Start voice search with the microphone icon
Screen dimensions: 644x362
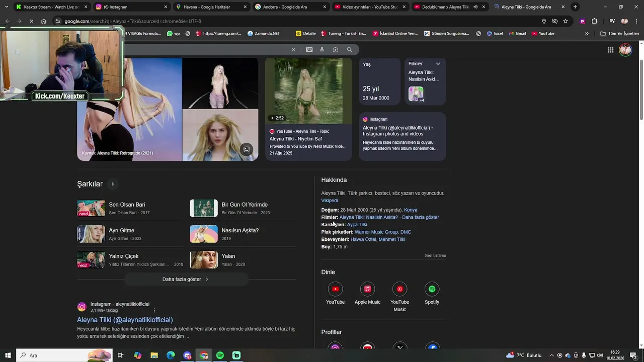(x=322, y=49)
